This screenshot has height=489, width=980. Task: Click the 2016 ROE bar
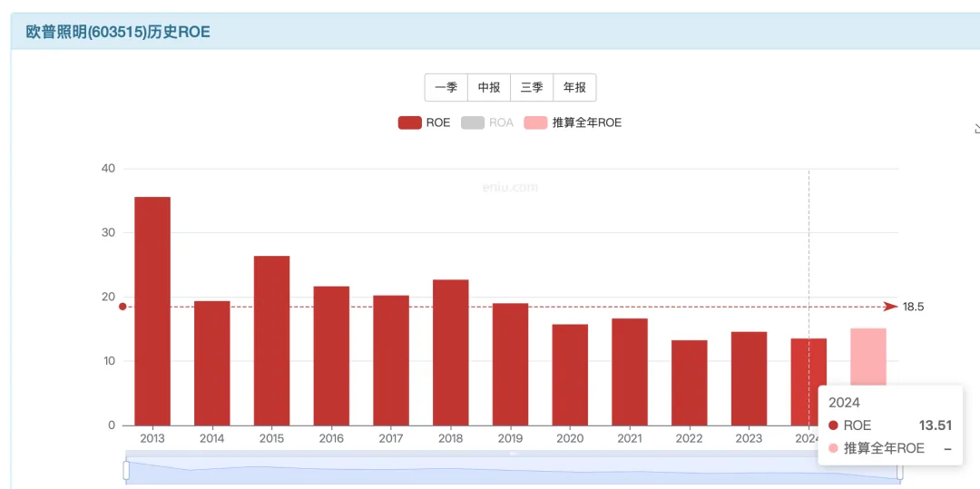click(331, 356)
